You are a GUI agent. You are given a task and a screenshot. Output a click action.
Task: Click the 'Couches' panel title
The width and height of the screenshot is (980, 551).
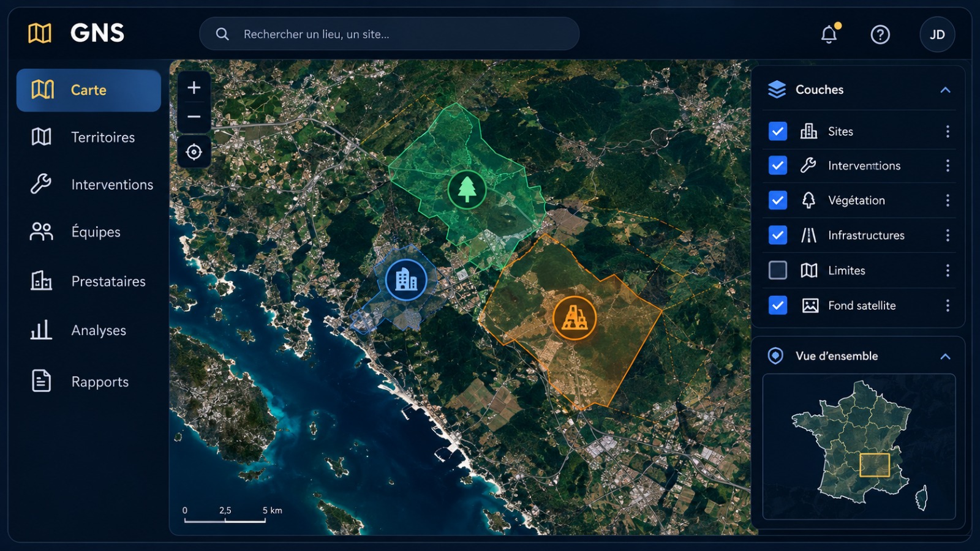pos(820,89)
